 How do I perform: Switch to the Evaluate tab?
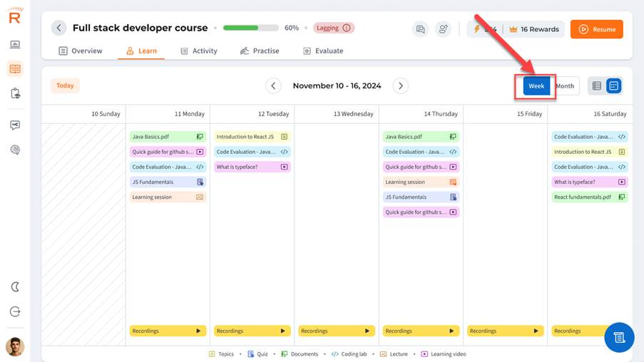(323, 51)
